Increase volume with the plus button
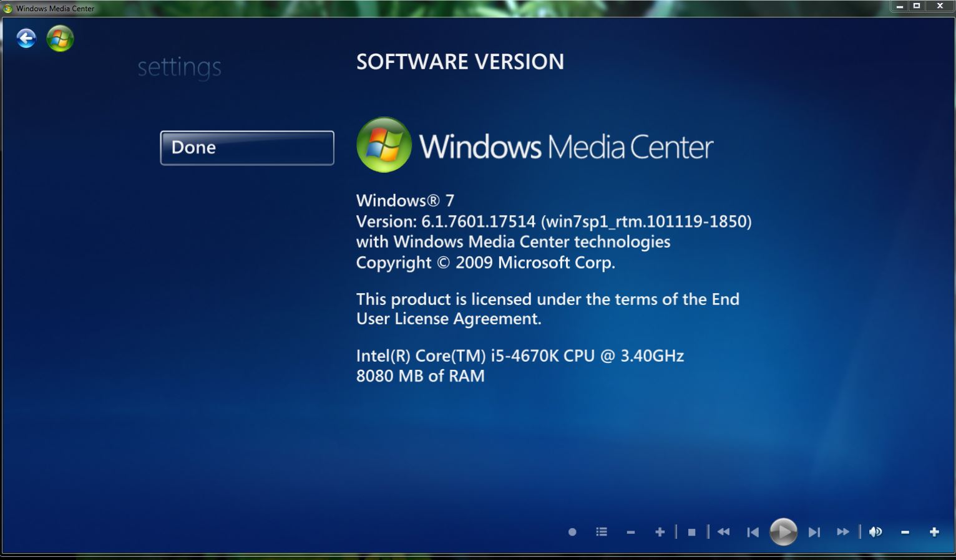This screenshot has height=560, width=956. point(934,532)
